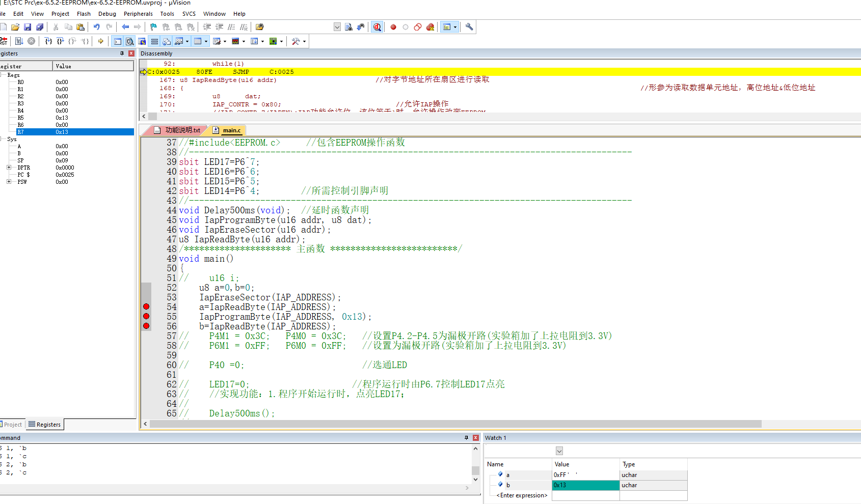Click the incremental find binoculars icon
This screenshot has height=504, width=861.
point(361,27)
